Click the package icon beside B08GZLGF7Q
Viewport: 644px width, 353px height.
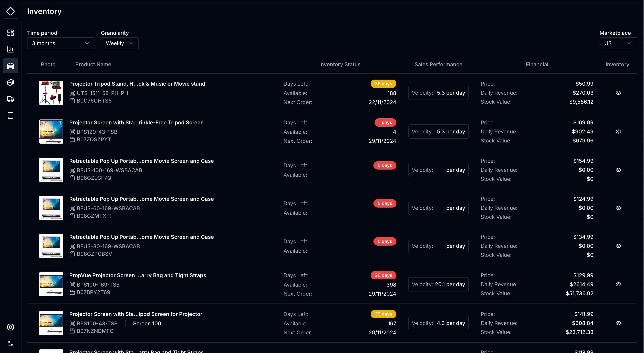[x=72, y=178]
